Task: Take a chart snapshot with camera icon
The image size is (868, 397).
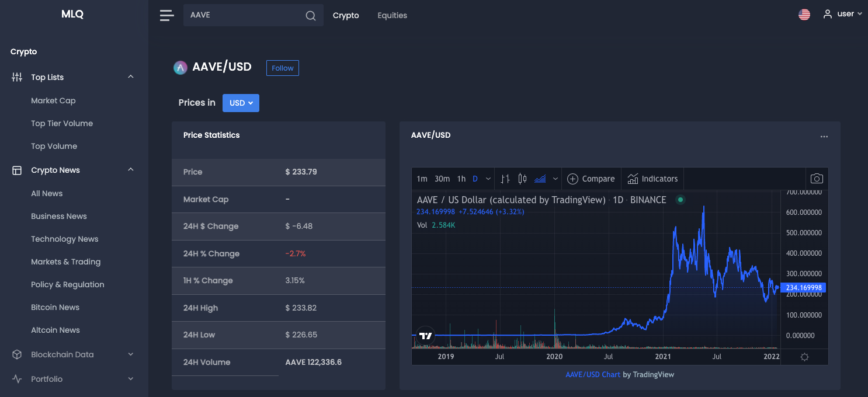Action: pos(817,179)
